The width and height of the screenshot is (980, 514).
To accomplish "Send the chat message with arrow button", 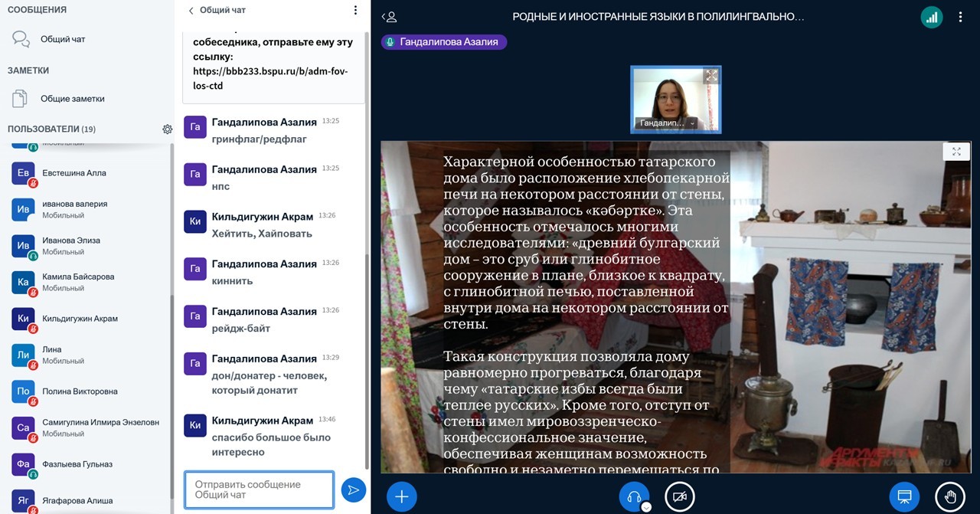I will (x=353, y=490).
